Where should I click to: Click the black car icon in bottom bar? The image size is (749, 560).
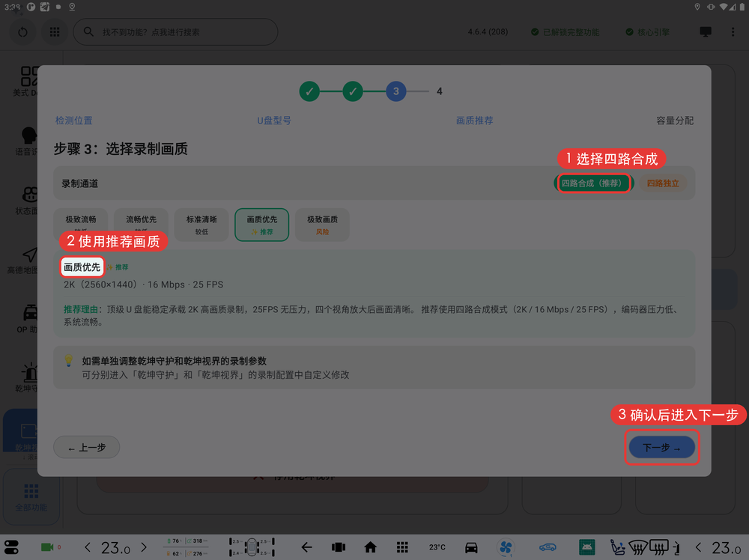coord(471,547)
